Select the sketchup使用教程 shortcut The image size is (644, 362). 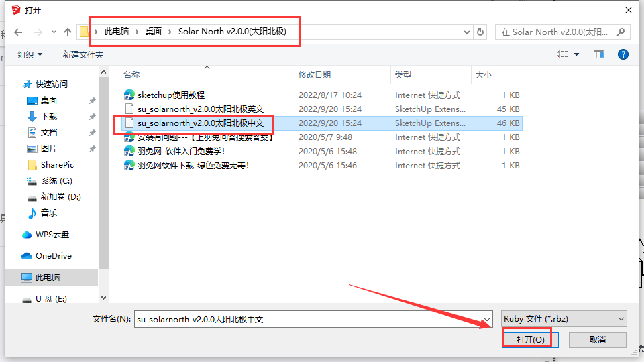pos(171,95)
